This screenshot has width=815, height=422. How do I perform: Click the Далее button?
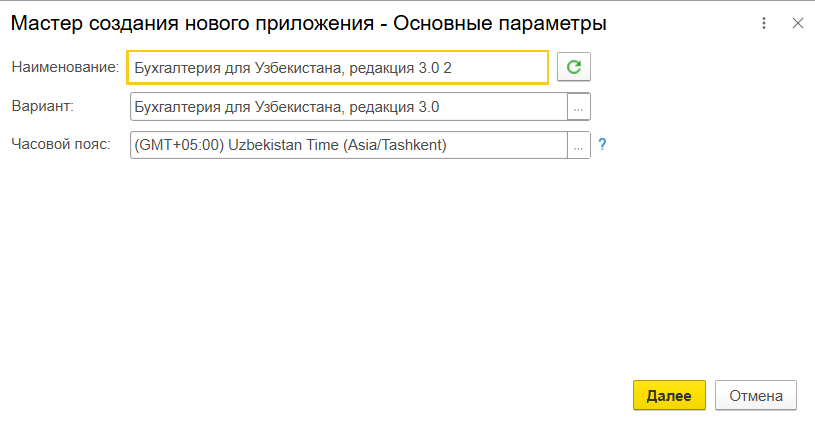tap(669, 395)
